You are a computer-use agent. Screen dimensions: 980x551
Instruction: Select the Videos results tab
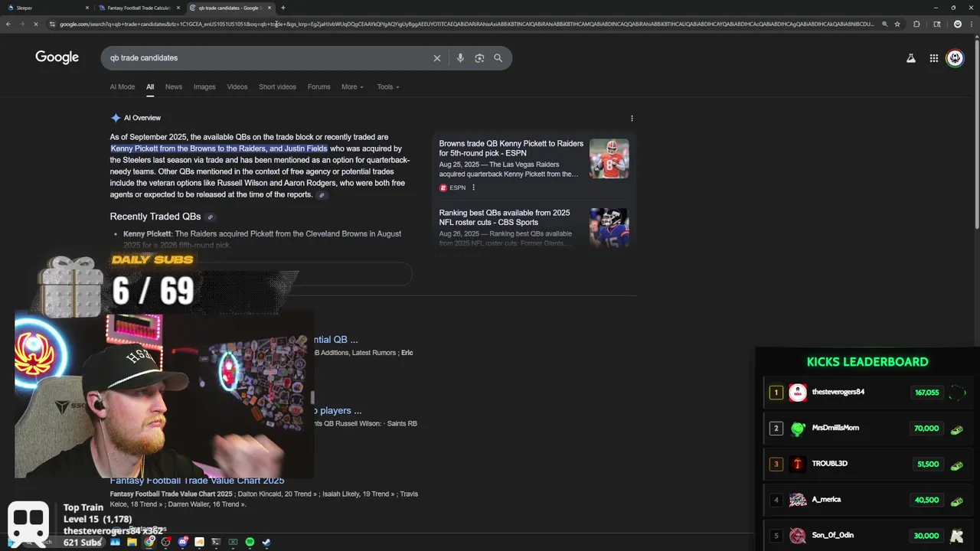[x=237, y=86]
